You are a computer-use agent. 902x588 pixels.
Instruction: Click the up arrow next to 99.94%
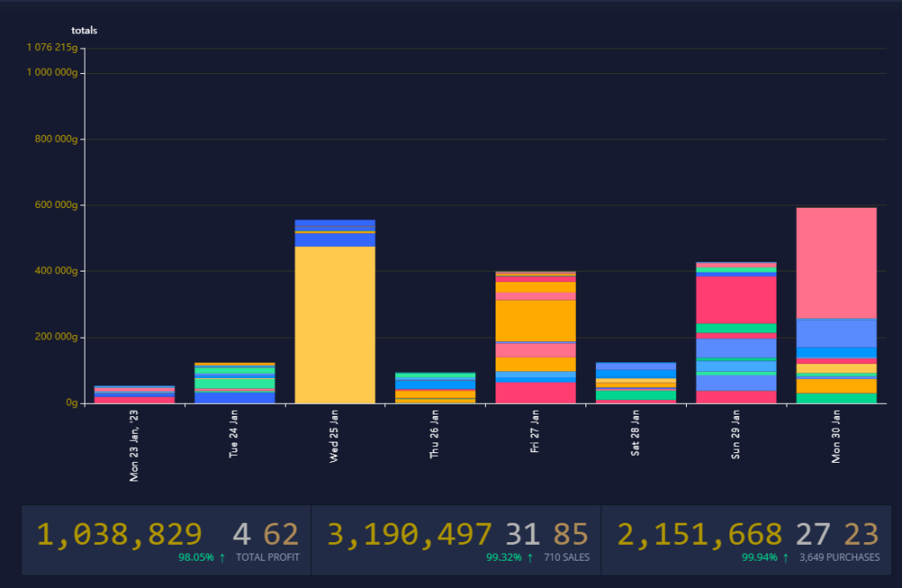(785, 557)
